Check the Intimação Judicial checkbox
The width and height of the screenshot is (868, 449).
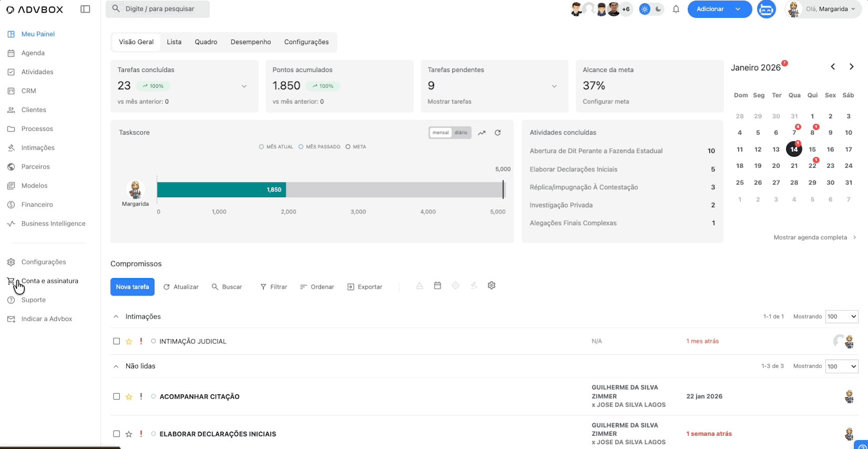coord(117,341)
